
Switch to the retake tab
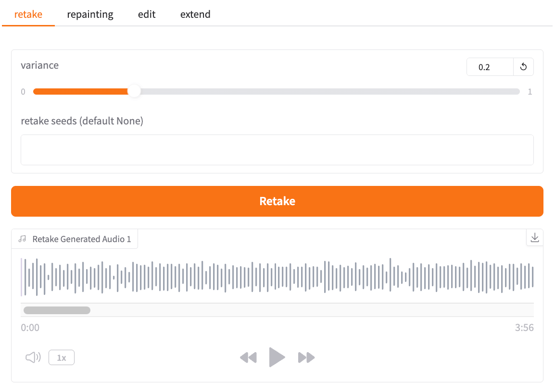[28, 14]
